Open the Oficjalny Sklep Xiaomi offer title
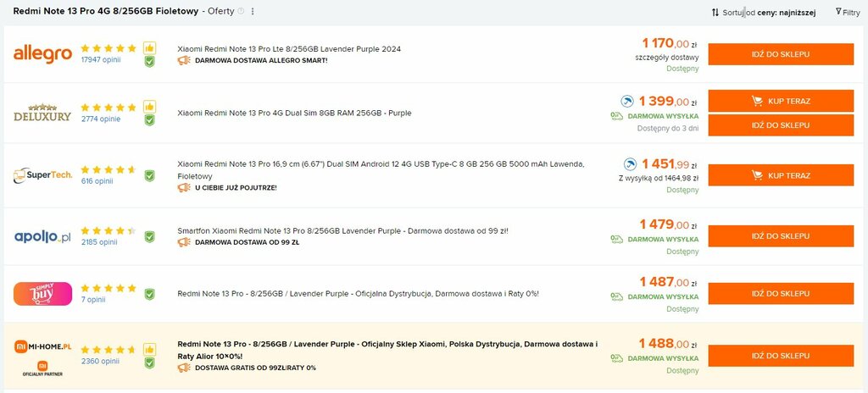 click(387, 350)
